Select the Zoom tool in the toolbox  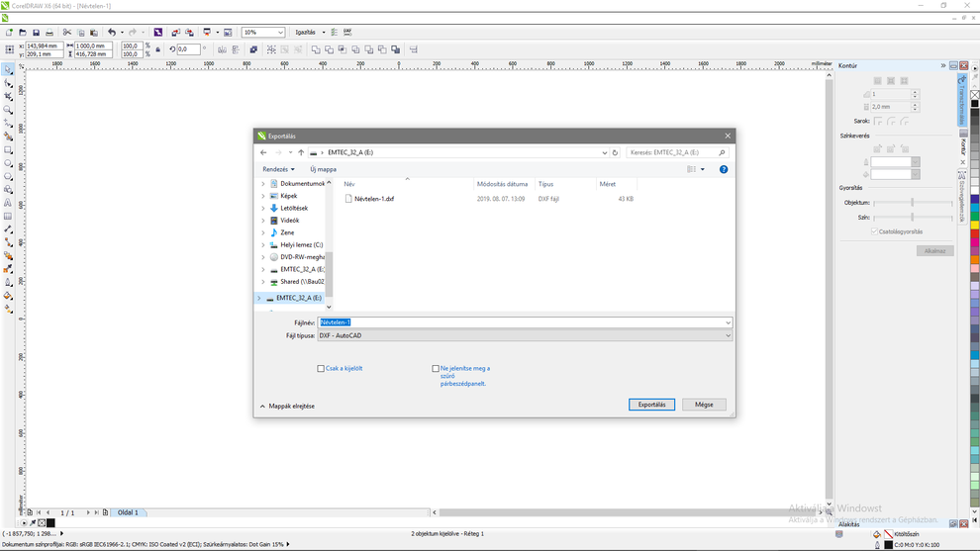(x=9, y=110)
